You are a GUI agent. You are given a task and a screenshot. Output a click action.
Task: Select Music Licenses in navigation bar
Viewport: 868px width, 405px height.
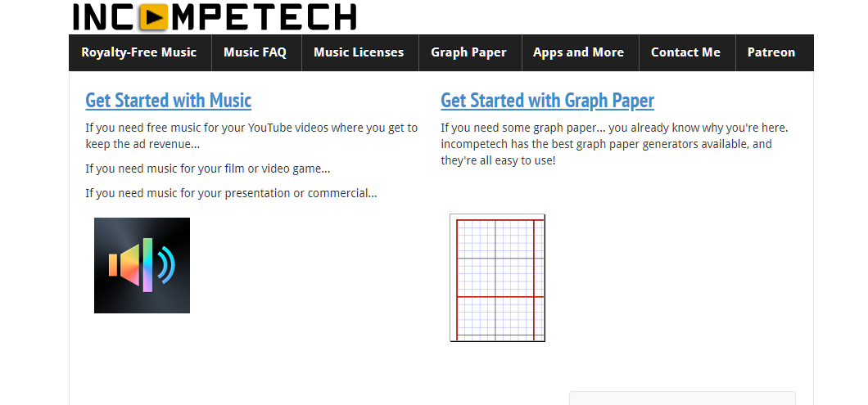coord(359,52)
